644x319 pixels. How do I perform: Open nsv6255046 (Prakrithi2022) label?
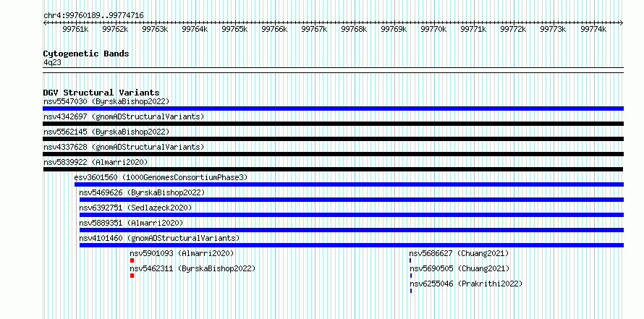pyautogui.click(x=466, y=284)
